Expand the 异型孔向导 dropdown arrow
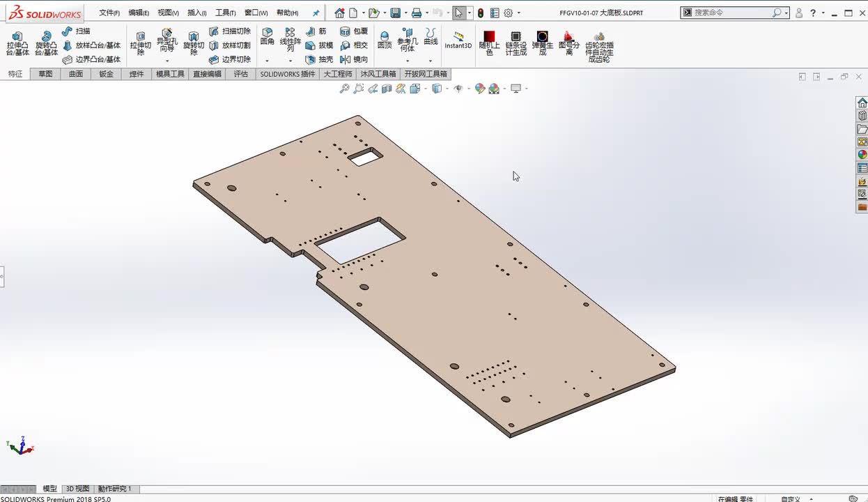The image size is (868, 502). (167, 61)
